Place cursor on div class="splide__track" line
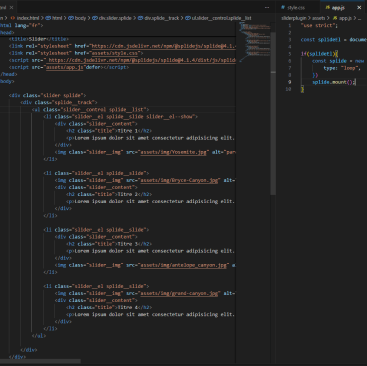 point(59,102)
